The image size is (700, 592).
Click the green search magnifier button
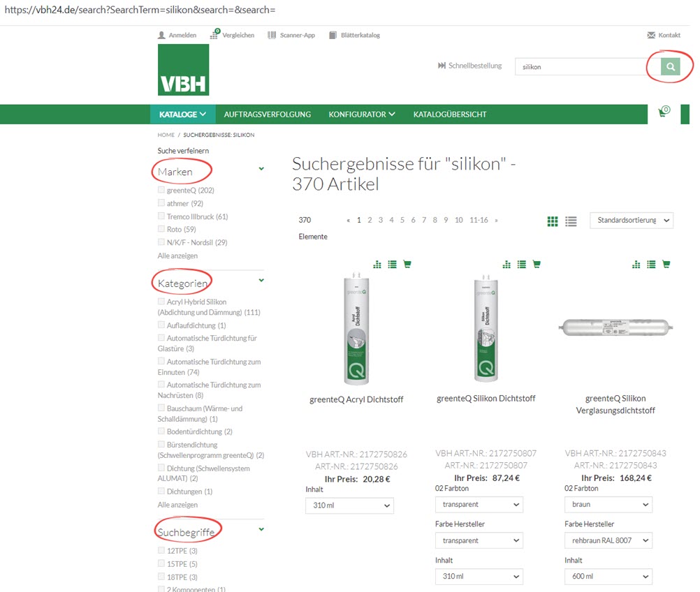tap(670, 66)
